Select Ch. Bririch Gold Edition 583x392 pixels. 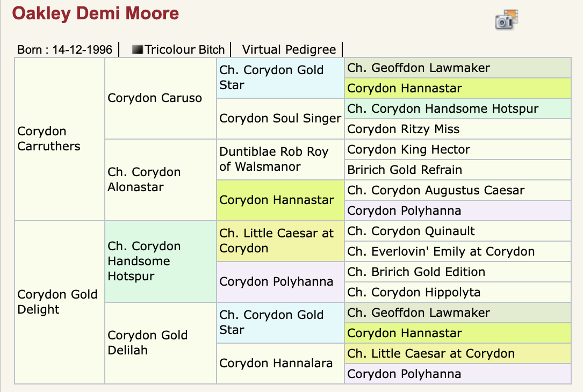pos(416,272)
